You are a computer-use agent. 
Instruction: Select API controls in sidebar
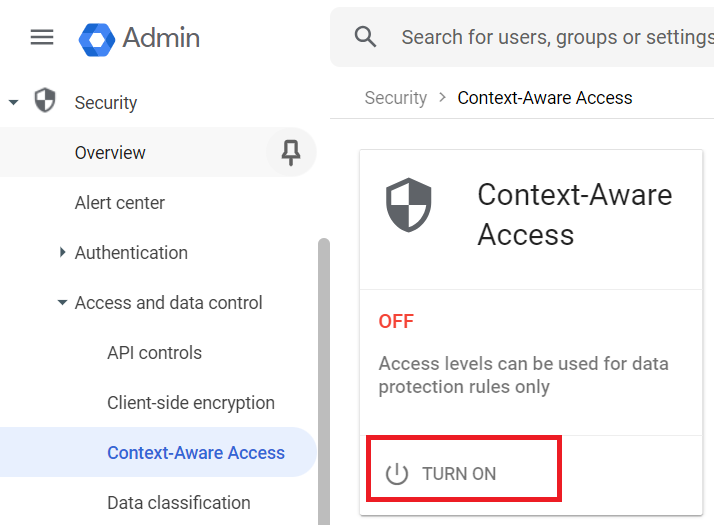[154, 352]
